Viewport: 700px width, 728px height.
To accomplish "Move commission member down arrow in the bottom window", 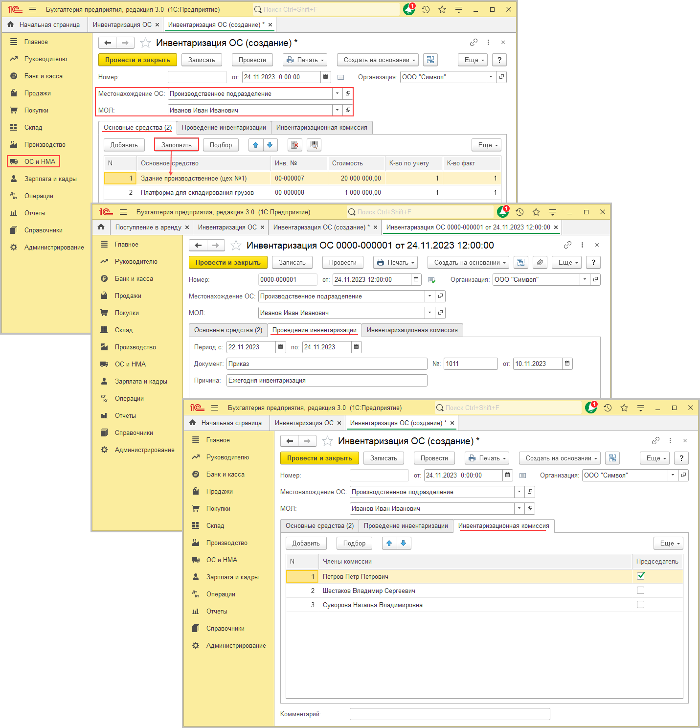I will click(x=404, y=543).
